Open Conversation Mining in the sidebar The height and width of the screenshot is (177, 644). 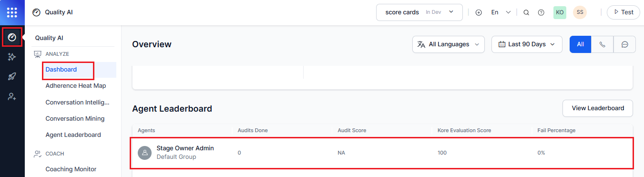[75, 118]
